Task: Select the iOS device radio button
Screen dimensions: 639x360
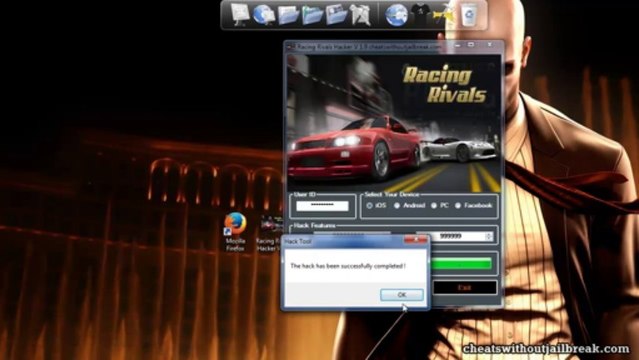Action: click(369, 205)
